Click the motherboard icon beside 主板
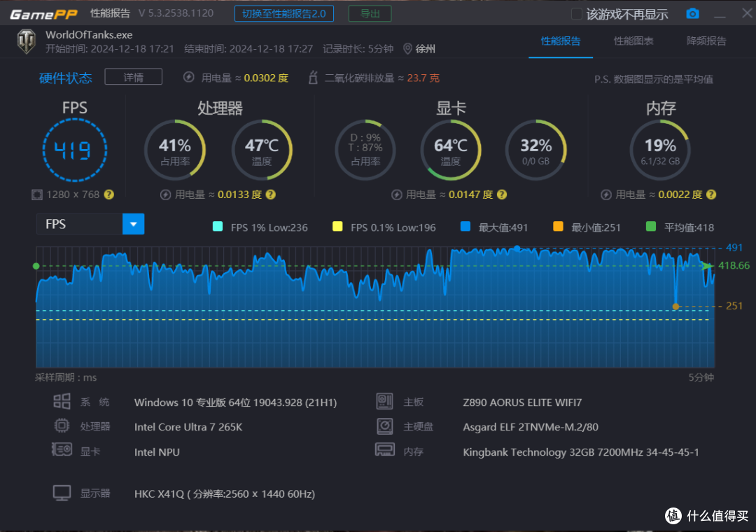The image size is (756, 532). [x=385, y=401]
